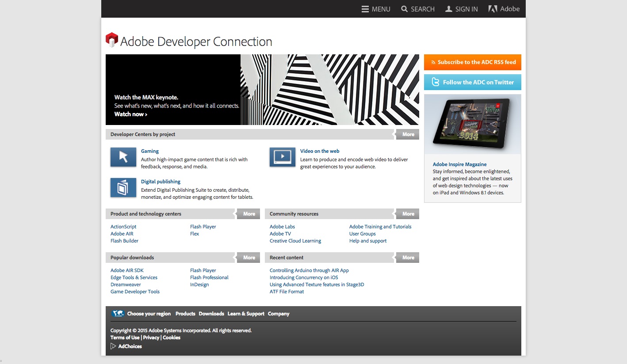The height and width of the screenshot is (364, 627).
Task: Click the striped MAX keynote banner image
Action: [330, 90]
